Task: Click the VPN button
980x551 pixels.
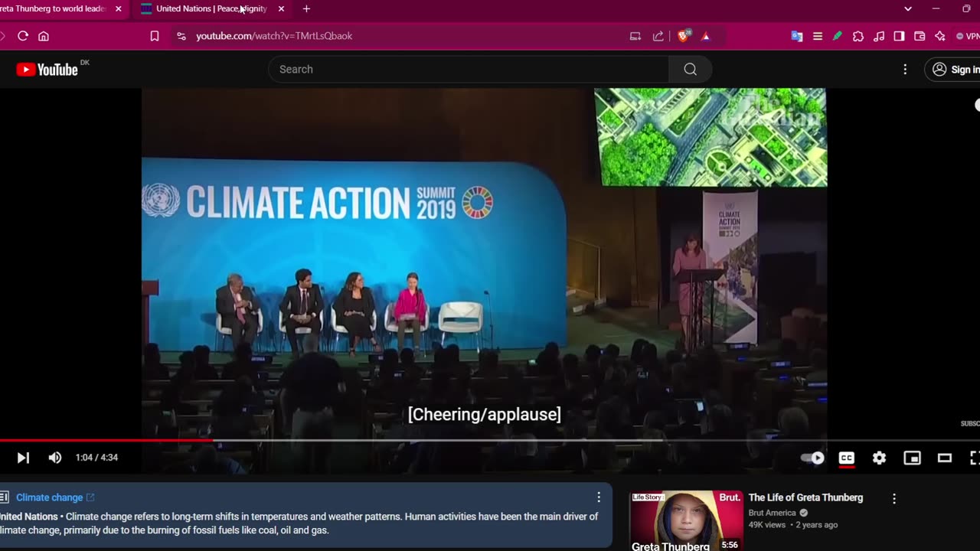Action: [967, 36]
